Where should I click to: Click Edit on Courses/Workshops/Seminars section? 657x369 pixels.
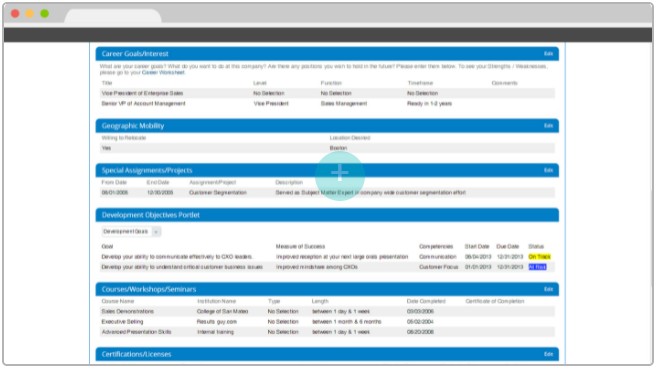pos(548,289)
